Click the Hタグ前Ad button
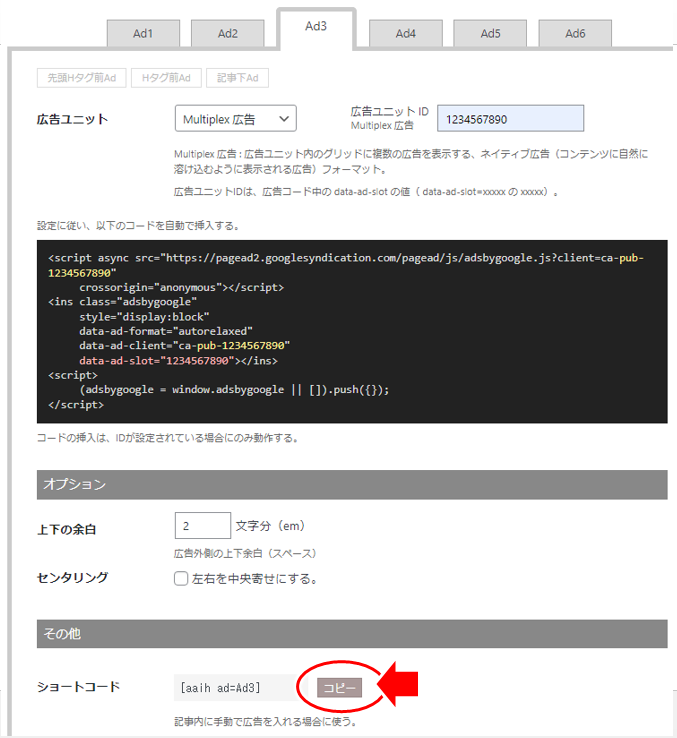This screenshot has height=738, width=677. (166, 78)
